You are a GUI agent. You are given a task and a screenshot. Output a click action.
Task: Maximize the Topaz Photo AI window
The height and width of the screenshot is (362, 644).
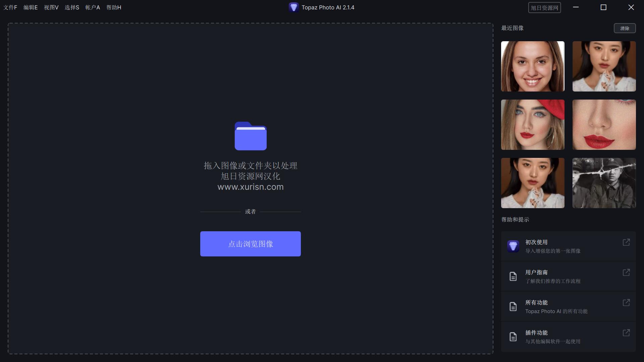tap(603, 7)
